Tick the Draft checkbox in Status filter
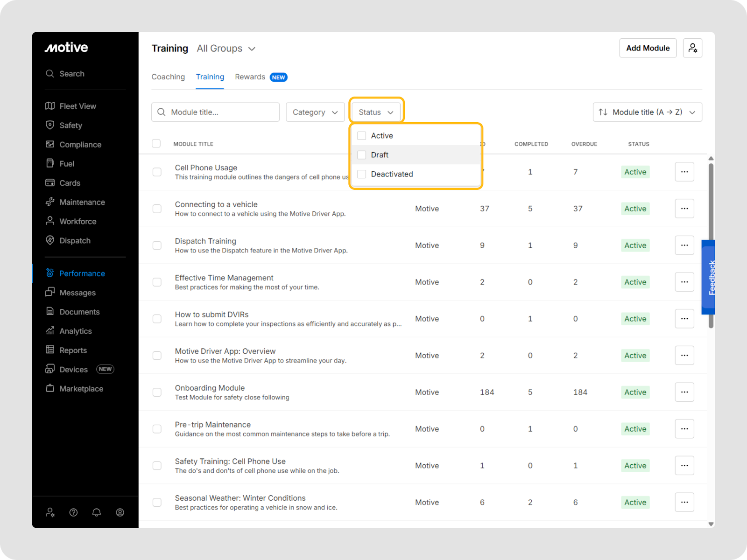747x560 pixels. coord(362,155)
